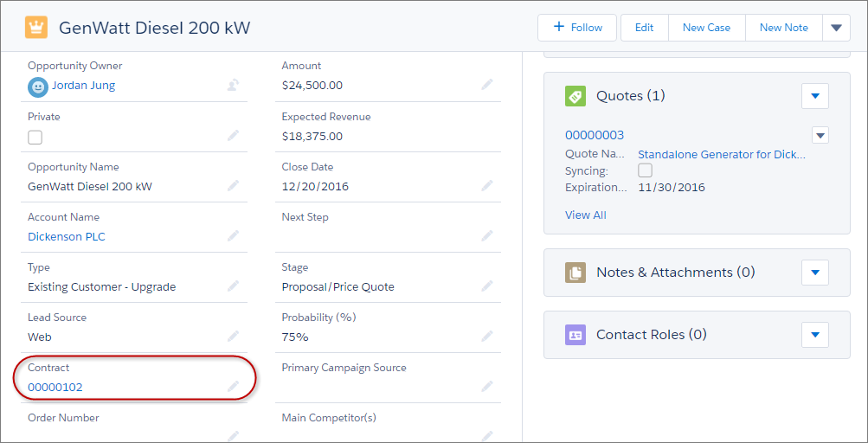Screen dimensions: 868x443
Task: Click the Edit button in the header
Action: point(645,28)
